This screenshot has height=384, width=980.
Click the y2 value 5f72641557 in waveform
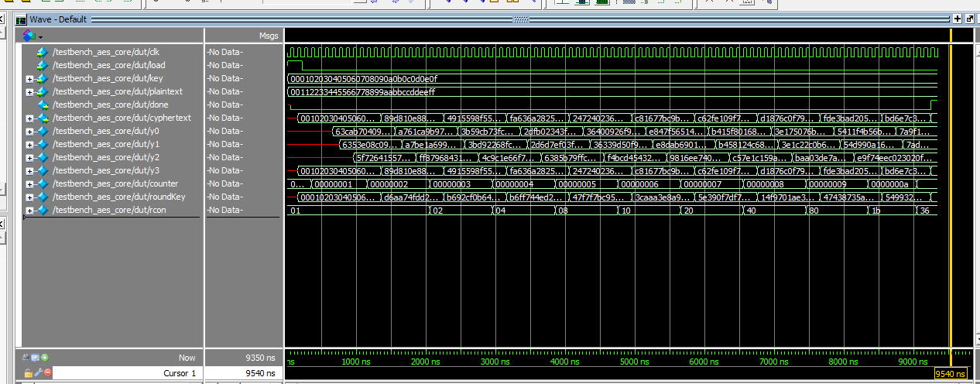coord(383,158)
